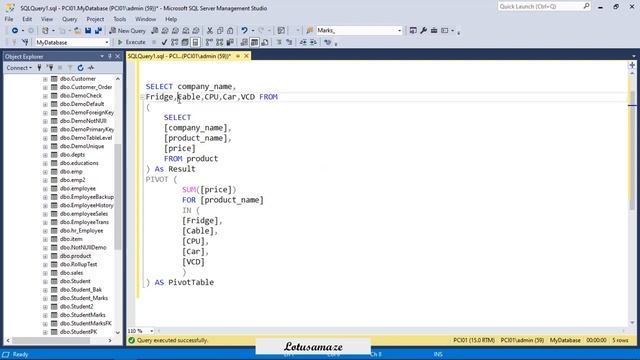
Task: Open the Edit menu
Action: [x=27, y=19]
